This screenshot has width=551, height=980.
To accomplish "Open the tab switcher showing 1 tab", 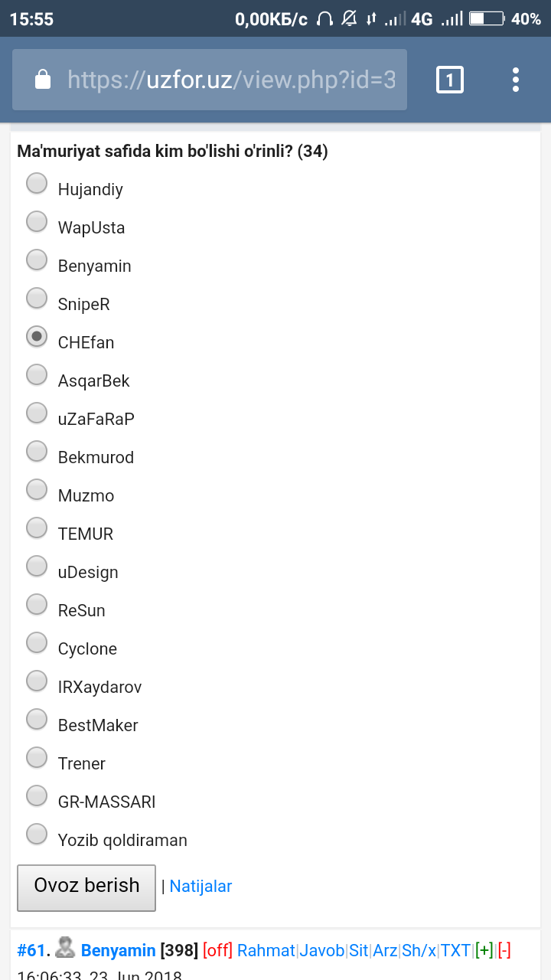I will point(450,80).
